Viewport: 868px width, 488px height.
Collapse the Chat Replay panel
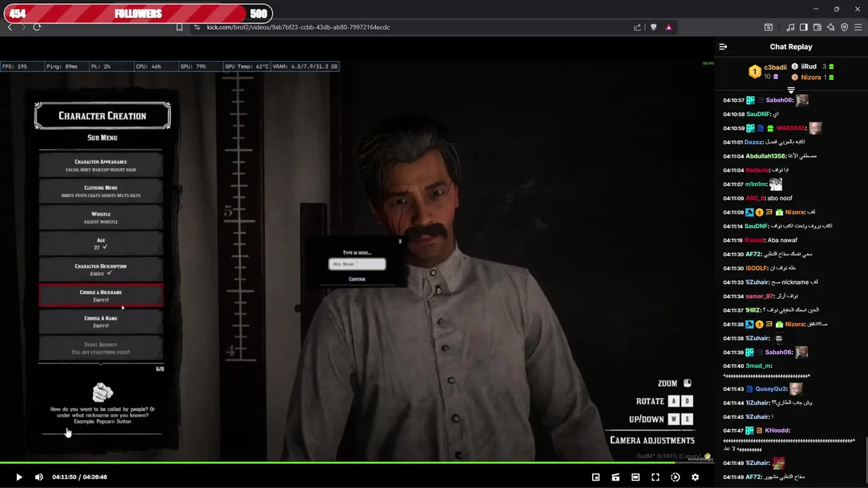(x=723, y=47)
